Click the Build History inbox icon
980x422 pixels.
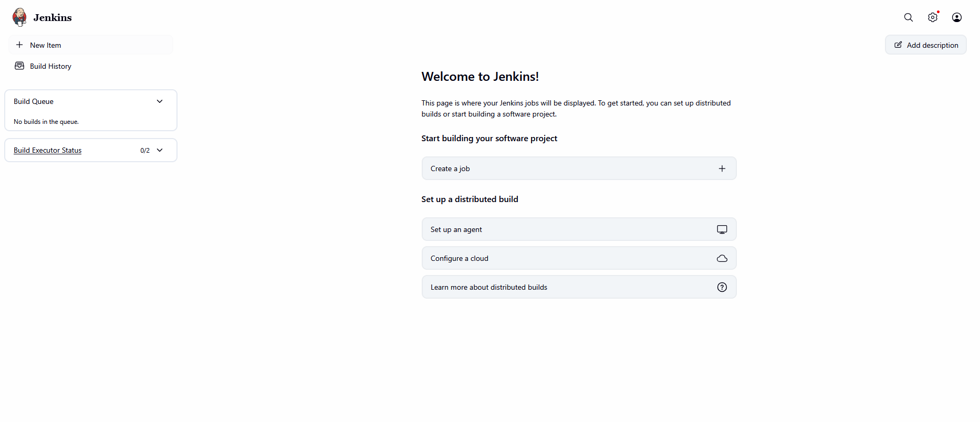(19, 66)
